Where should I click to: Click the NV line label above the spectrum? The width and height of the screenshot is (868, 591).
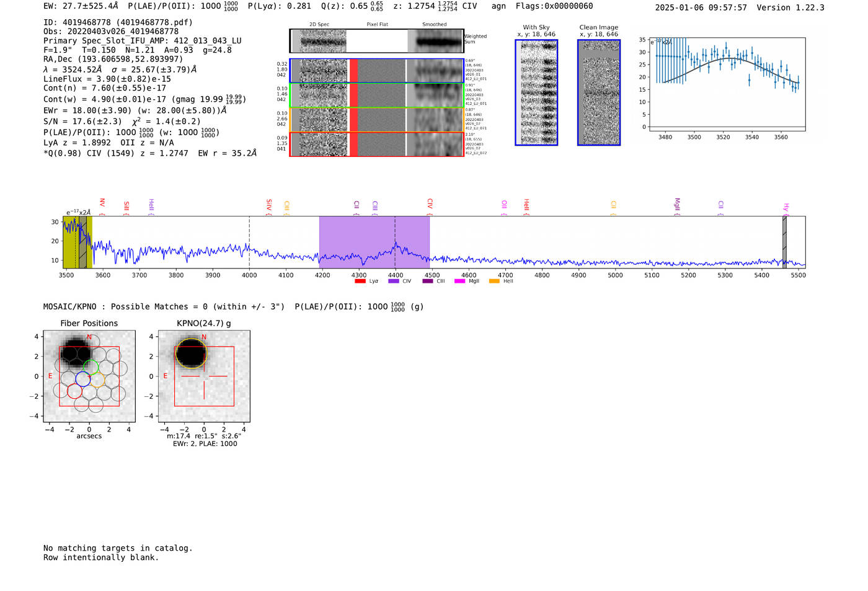pyautogui.click(x=102, y=207)
